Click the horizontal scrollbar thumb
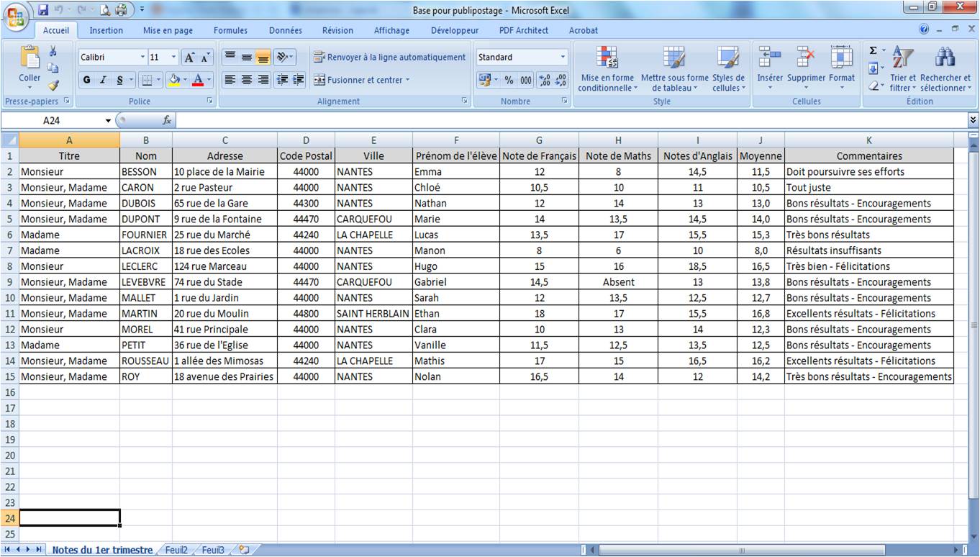980x557 pixels. (x=742, y=550)
